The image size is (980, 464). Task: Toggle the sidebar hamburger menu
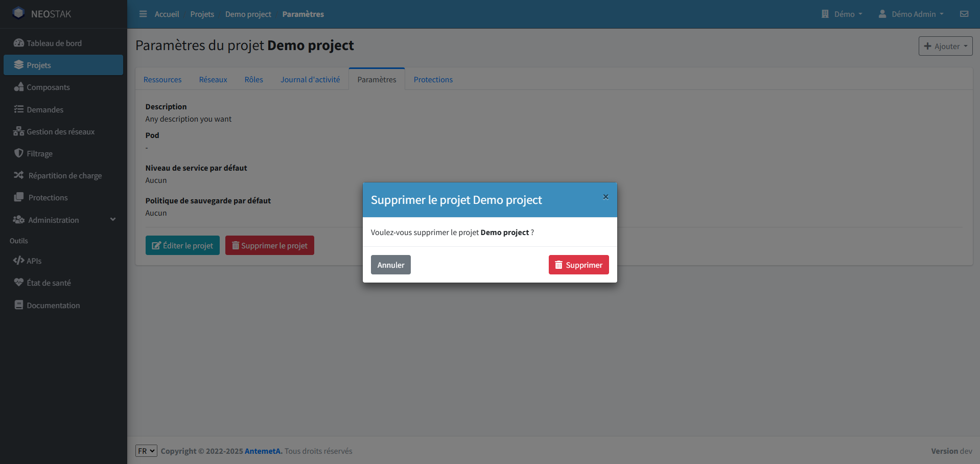click(143, 14)
